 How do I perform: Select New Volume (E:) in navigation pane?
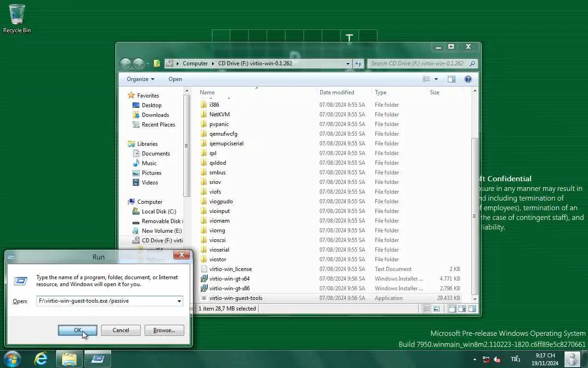click(162, 231)
